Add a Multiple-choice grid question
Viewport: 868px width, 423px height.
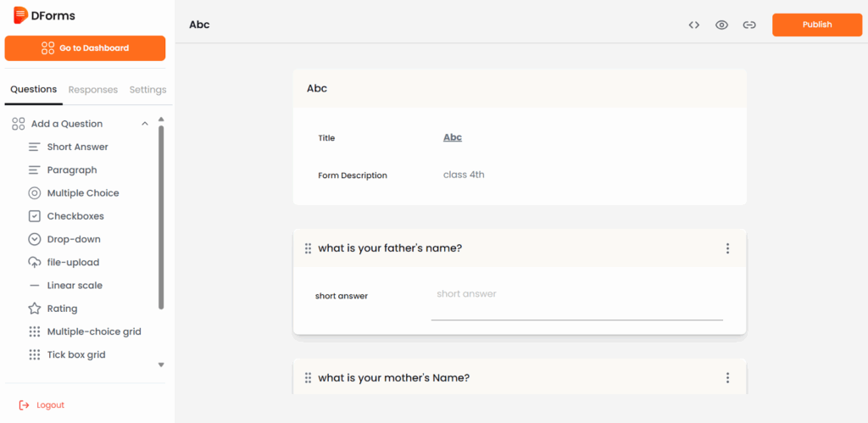point(93,331)
